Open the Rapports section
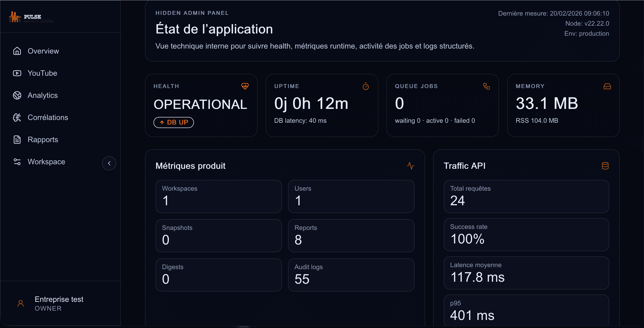The height and width of the screenshot is (328, 644). click(x=43, y=140)
